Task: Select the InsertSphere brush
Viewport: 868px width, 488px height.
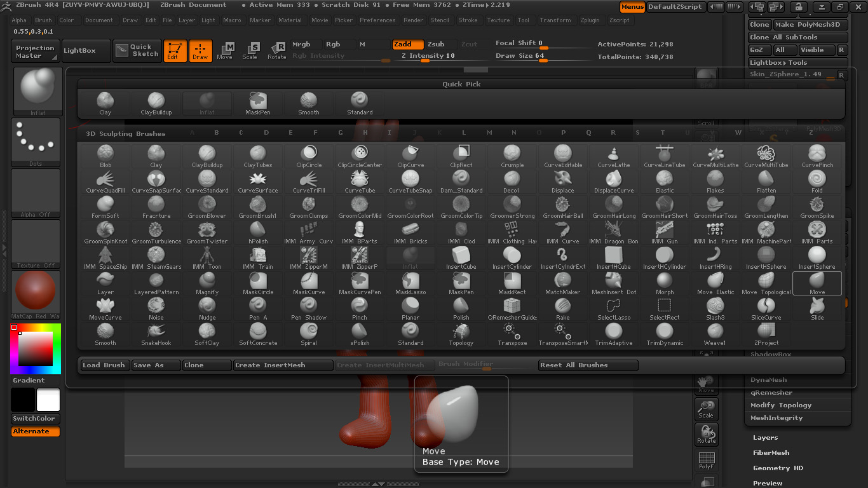Action: pos(817,258)
